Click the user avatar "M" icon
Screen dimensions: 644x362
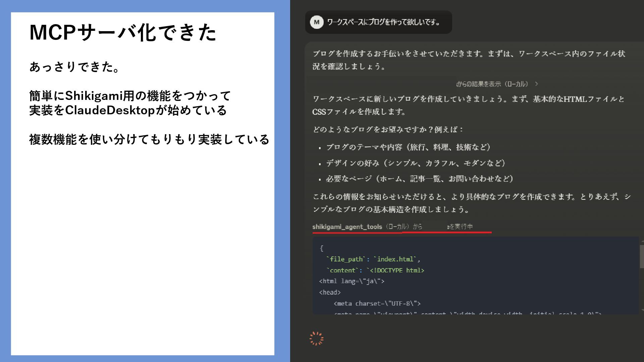point(317,22)
